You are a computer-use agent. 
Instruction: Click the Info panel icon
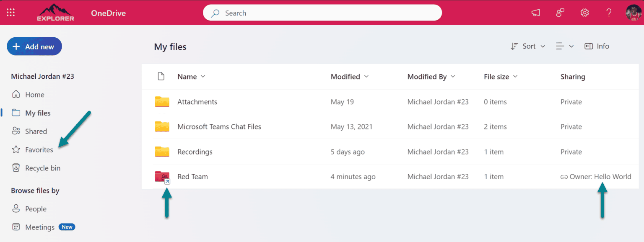tap(597, 46)
